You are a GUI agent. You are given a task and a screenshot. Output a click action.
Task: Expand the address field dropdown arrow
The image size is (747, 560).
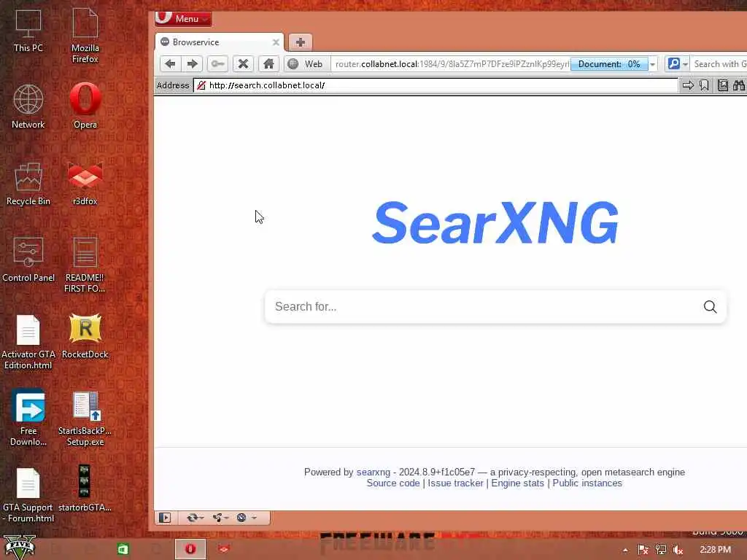tap(653, 64)
